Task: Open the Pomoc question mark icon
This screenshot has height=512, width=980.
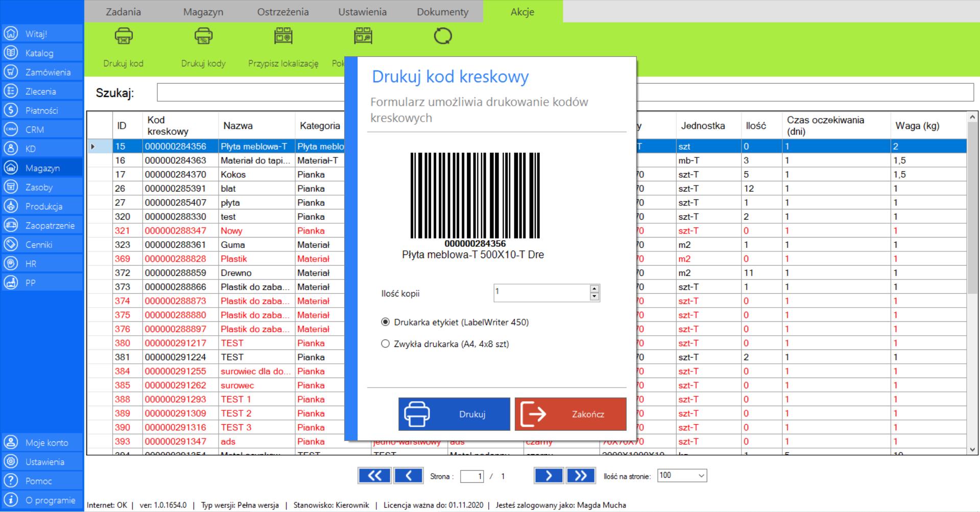Action: [x=11, y=481]
